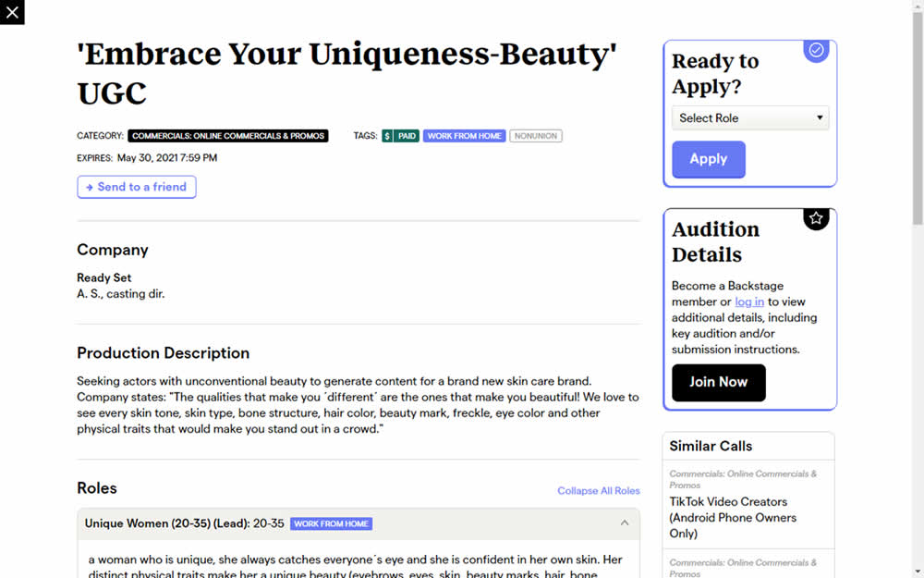Close the casting call overlay with X
This screenshot has height=578, width=924.
pyautogui.click(x=12, y=12)
